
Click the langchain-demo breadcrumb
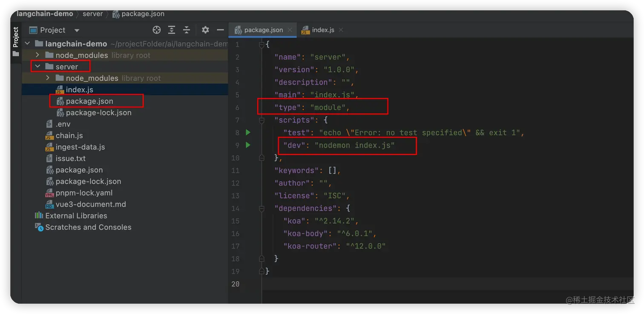click(x=45, y=14)
